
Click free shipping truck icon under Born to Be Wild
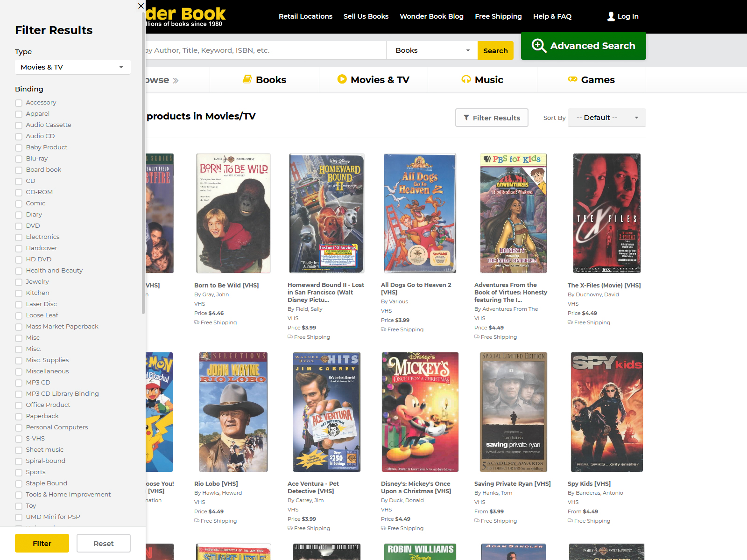(x=197, y=322)
